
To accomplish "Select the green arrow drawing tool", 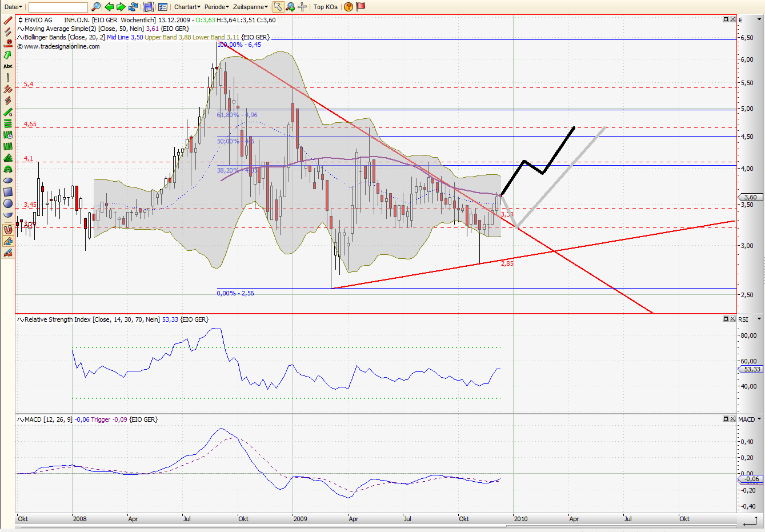I will [8, 55].
